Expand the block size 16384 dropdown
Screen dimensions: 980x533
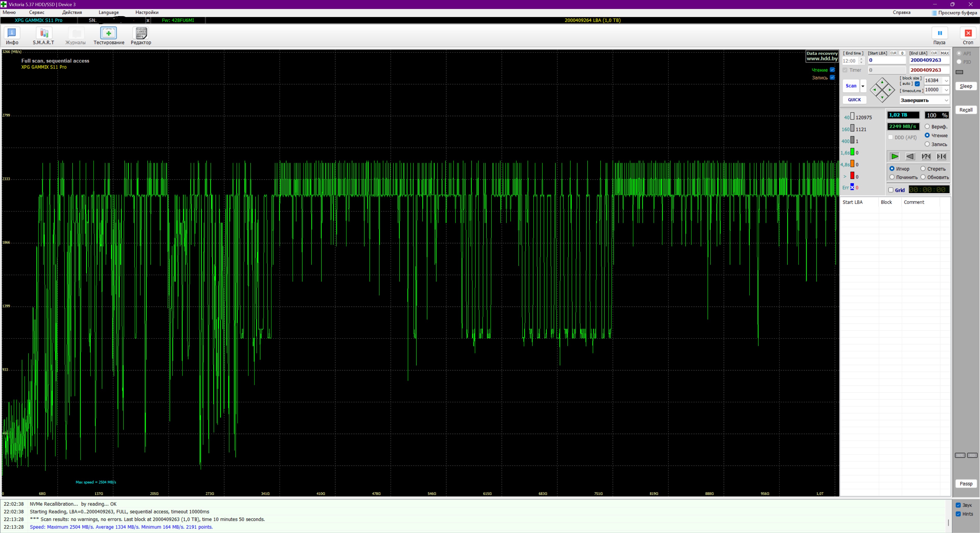coord(946,81)
